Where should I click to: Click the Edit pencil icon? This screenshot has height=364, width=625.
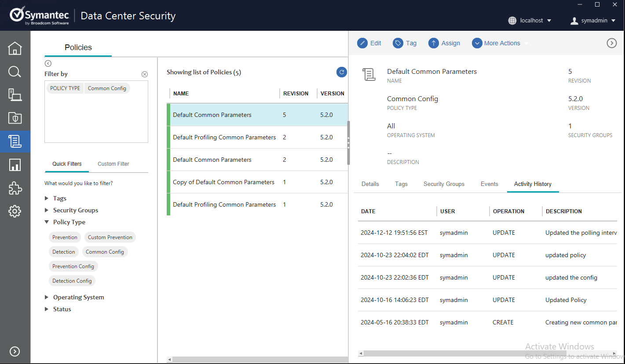(362, 43)
